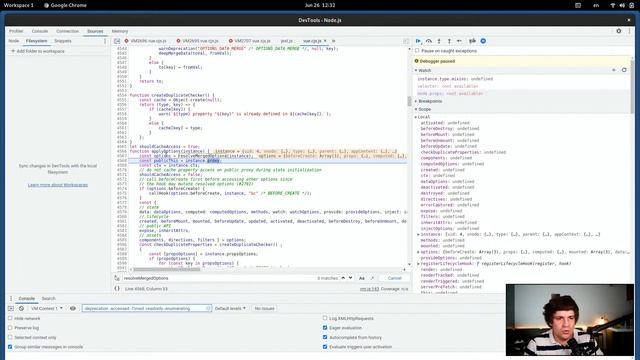Image resolution: width=640 pixels, height=360 pixels.
Task: Expand the options variable in scope
Action: click(x=418, y=252)
